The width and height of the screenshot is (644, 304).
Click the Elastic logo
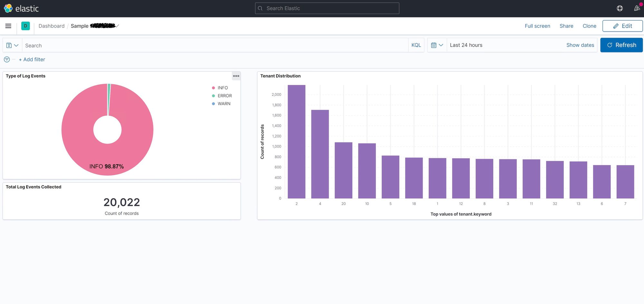pos(21,8)
